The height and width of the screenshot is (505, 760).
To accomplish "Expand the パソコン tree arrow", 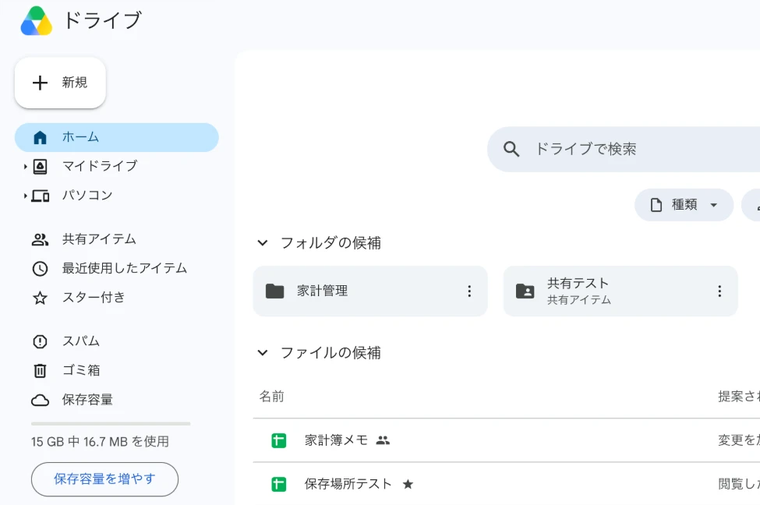I will tap(25, 196).
